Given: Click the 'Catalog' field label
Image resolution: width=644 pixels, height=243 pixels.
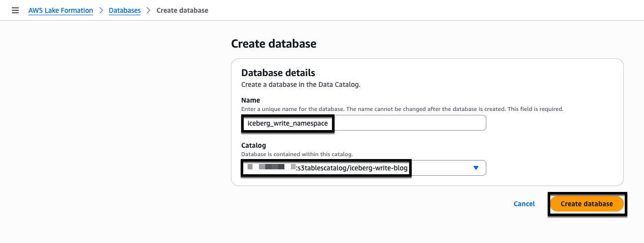Looking at the screenshot, I should pos(253,145).
